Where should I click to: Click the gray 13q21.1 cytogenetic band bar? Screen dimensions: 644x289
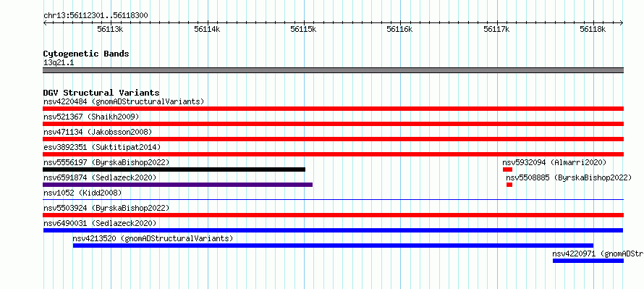(x=333, y=70)
